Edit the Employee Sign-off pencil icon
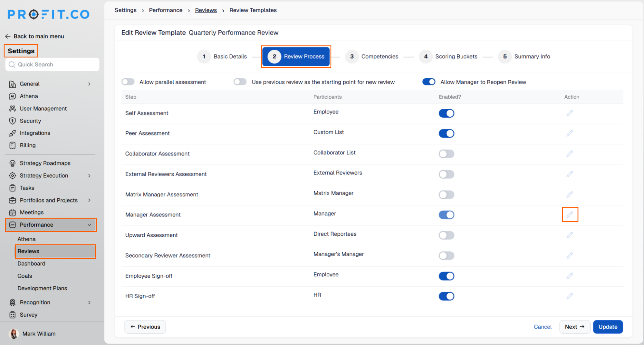This screenshot has height=345, width=644. coord(570,276)
